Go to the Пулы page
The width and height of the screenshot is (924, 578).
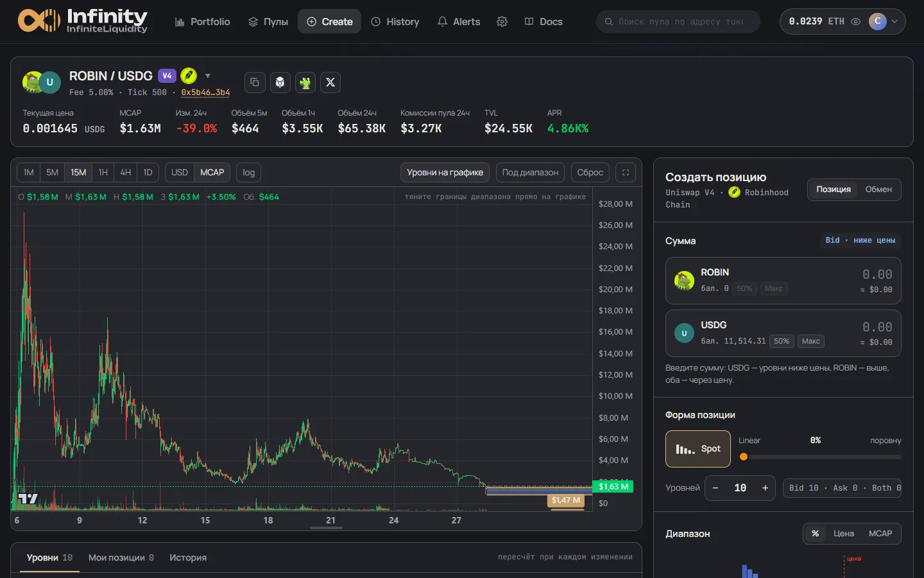[x=268, y=22]
